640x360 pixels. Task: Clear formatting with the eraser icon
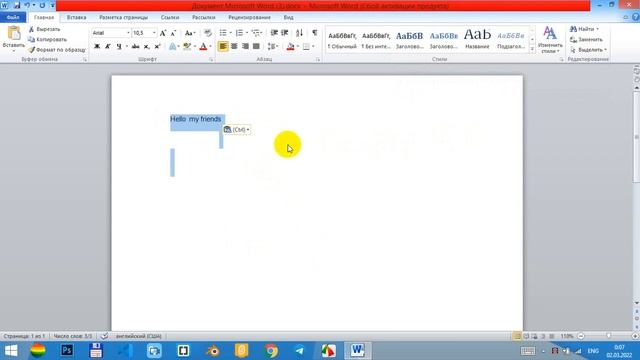click(208, 33)
